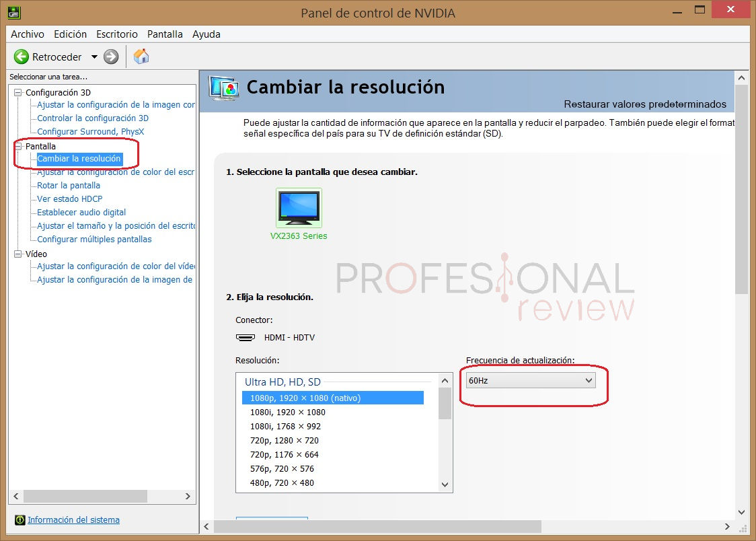
Task: Click the resolution list scrollbar down arrow
Action: pyautogui.click(x=444, y=484)
